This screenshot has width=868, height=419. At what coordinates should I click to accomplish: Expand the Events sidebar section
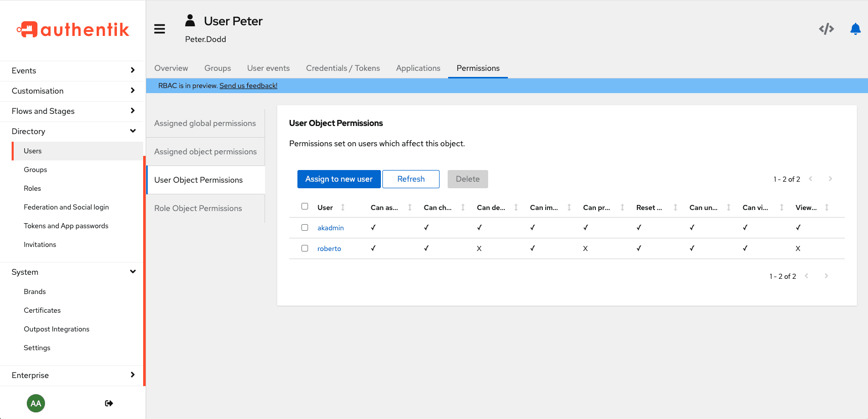click(73, 71)
